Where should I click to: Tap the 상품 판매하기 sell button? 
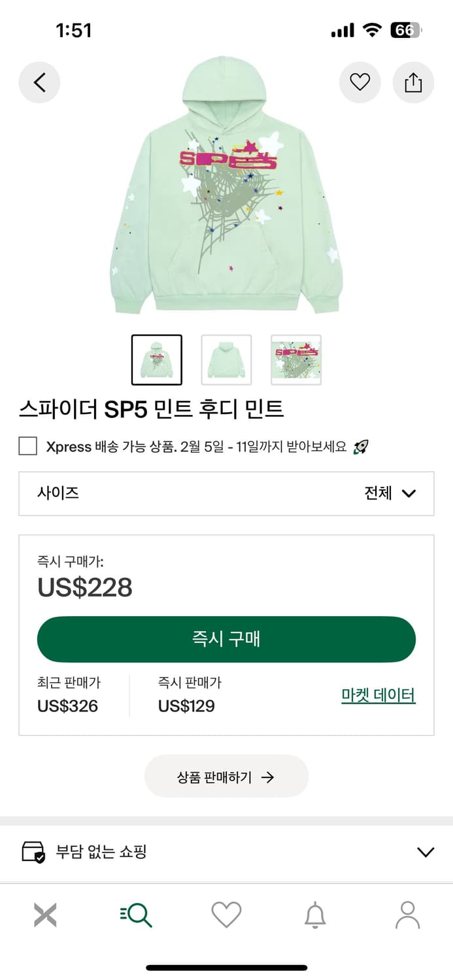(226, 776)
